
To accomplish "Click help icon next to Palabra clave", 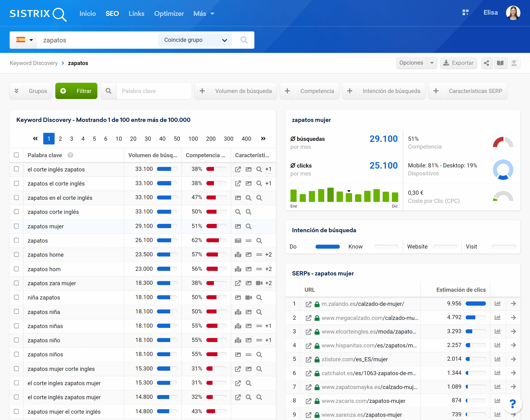I will [70, 155].
